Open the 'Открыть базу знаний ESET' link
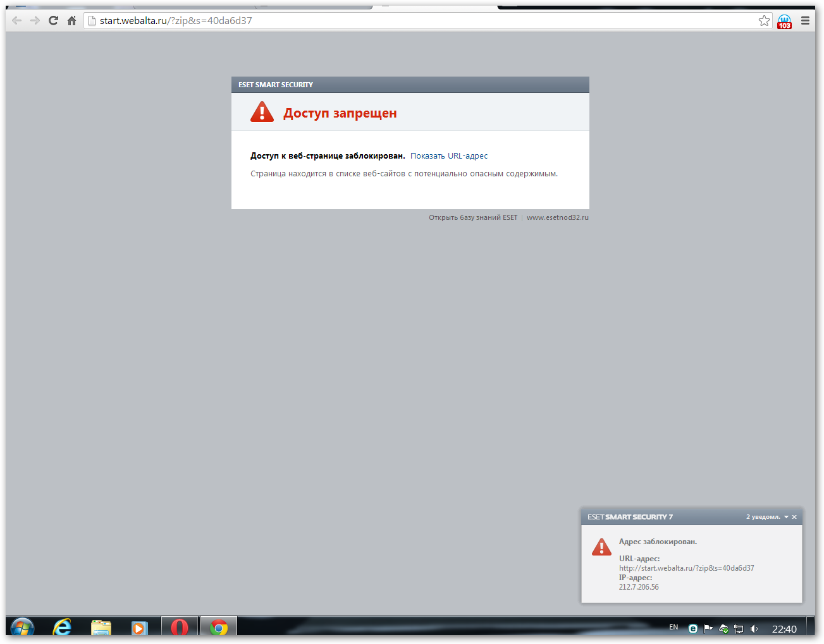The width and height of the screenshot is (824, 644). click(473, 217)
